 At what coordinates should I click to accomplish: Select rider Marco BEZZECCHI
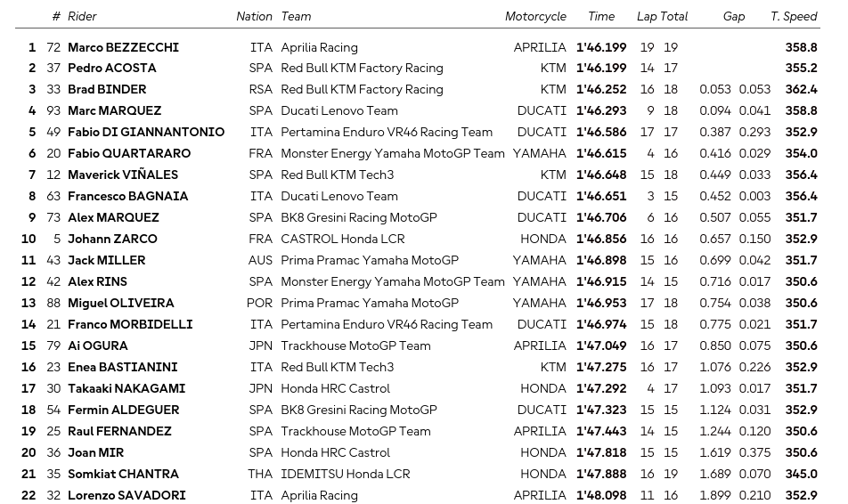point(123,47)
